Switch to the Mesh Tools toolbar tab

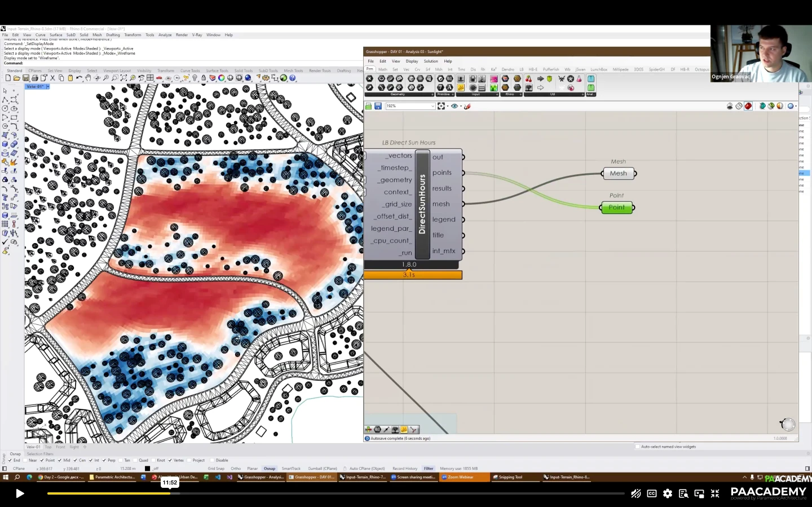coord(293,70)
